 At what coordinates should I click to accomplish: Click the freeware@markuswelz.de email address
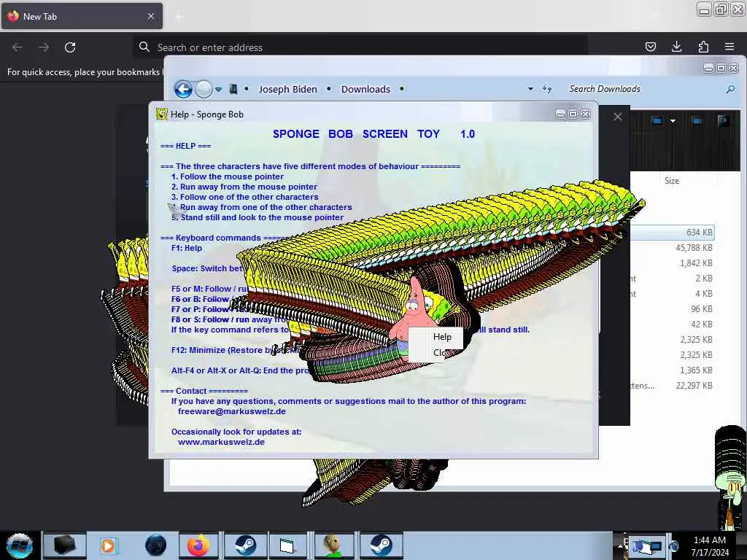pos(231,411)
